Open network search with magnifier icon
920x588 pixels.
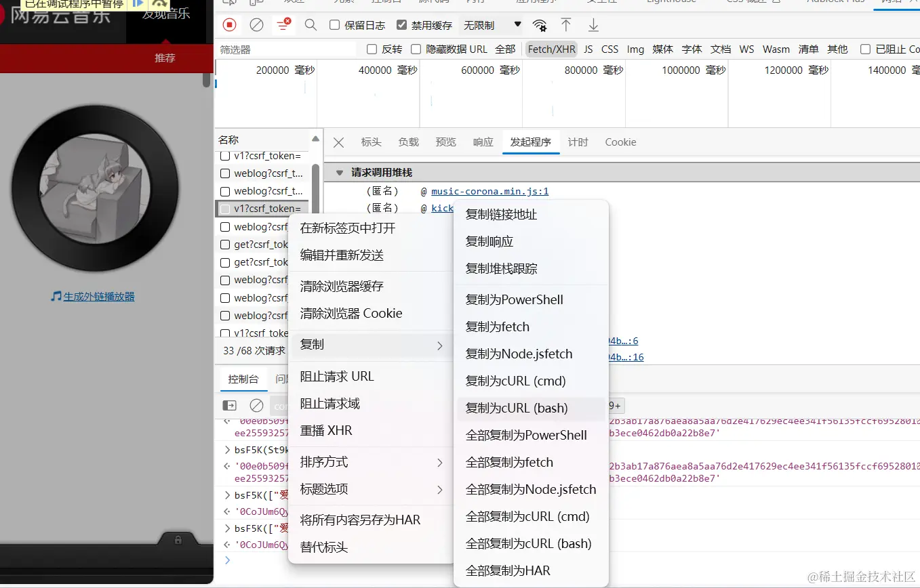click(311, 25)
